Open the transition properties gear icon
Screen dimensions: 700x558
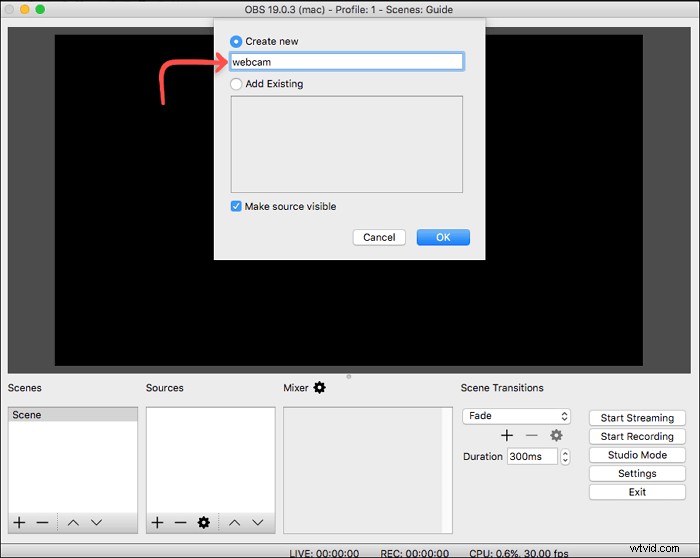(x=557, y=435)
